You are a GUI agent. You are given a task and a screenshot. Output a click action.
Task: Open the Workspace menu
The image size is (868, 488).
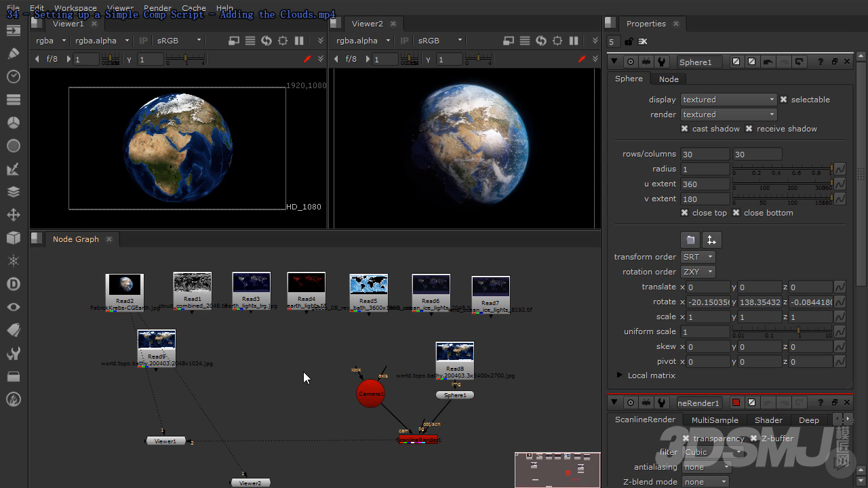coord(75,8)
